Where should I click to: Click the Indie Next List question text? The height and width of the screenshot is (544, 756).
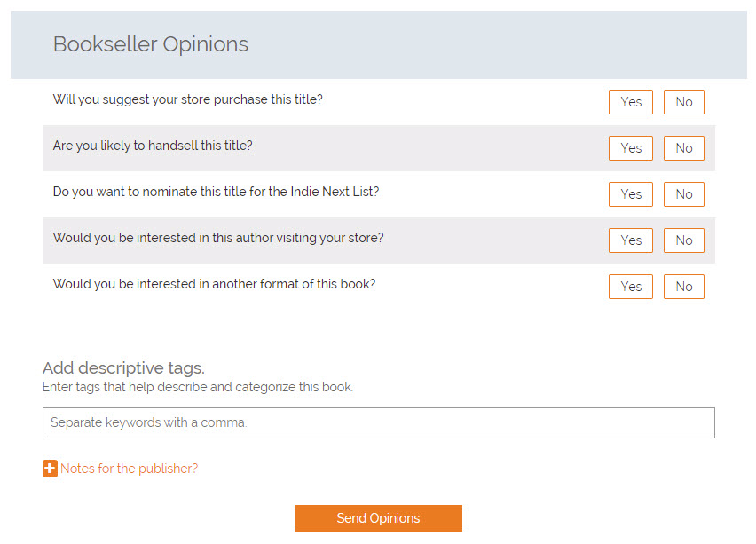tap(216, 192)
